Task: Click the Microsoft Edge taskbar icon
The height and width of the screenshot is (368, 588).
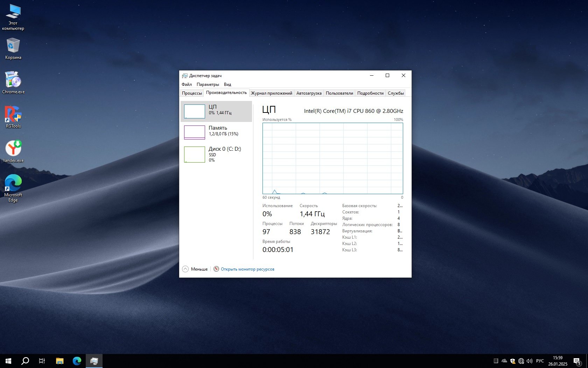Action: [77, 361]
